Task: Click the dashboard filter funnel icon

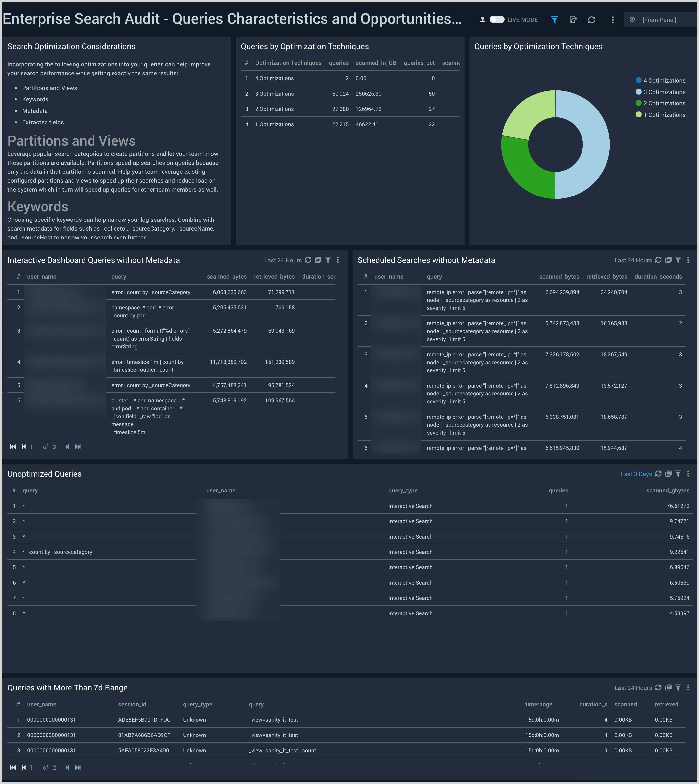Action: (554, 20)
